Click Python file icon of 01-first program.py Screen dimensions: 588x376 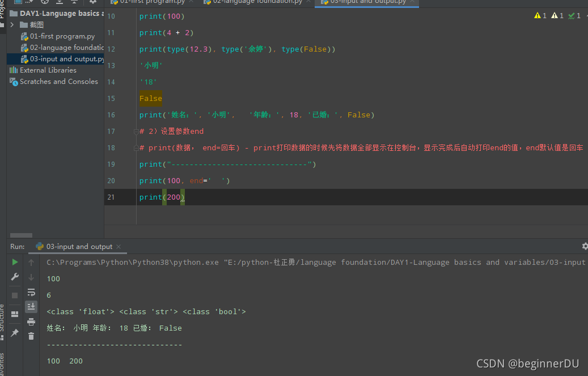click(24, 36)
